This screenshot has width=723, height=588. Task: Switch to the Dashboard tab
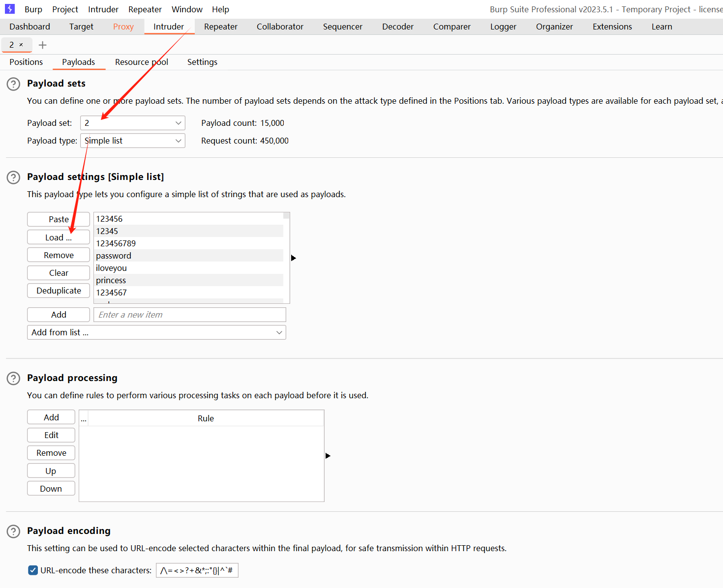[x=30, y=27]
